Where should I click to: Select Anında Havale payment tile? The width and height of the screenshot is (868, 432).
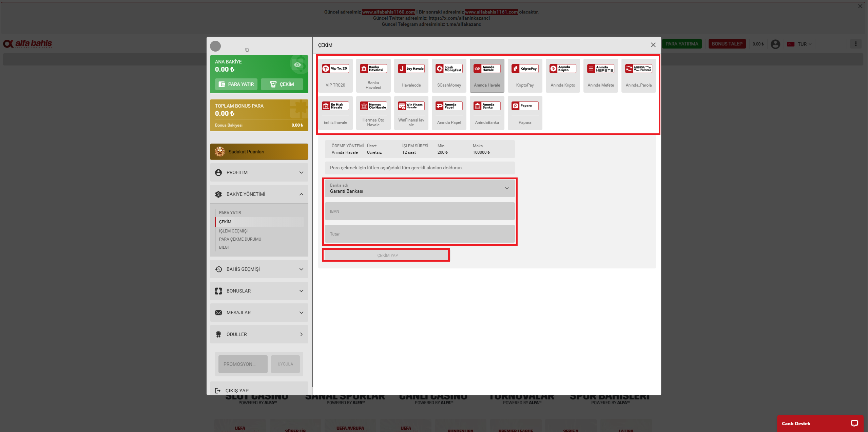tap(487, 75)
